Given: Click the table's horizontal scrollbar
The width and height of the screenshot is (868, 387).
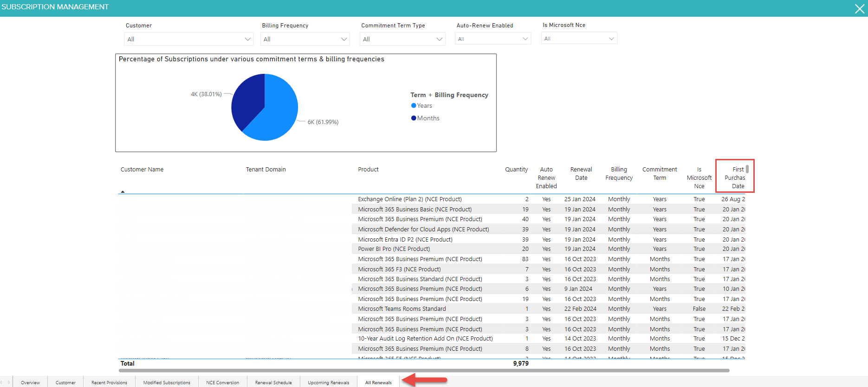Looking at the screenshot, I should (x=423, y=371).
